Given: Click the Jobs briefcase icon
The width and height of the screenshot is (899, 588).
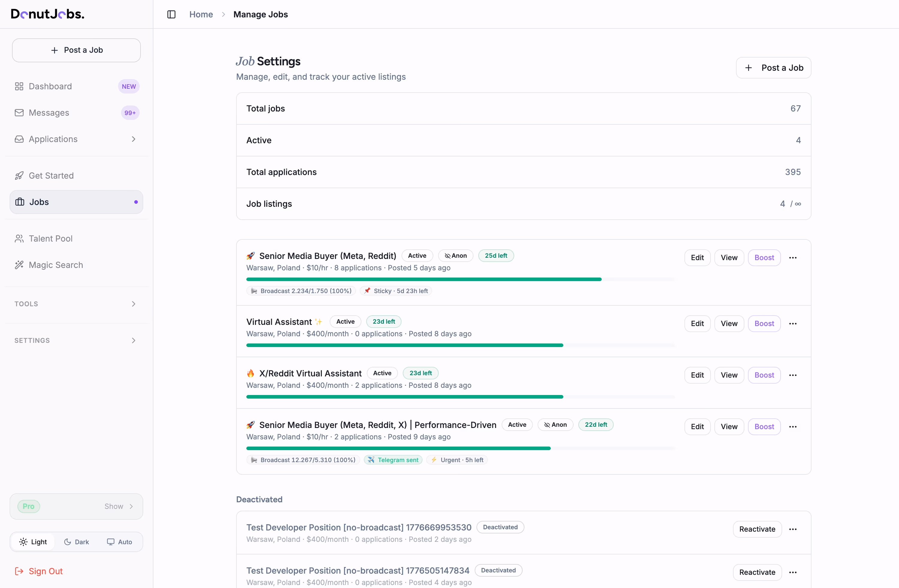Looking at the screenshot, I should click(20, 202).
